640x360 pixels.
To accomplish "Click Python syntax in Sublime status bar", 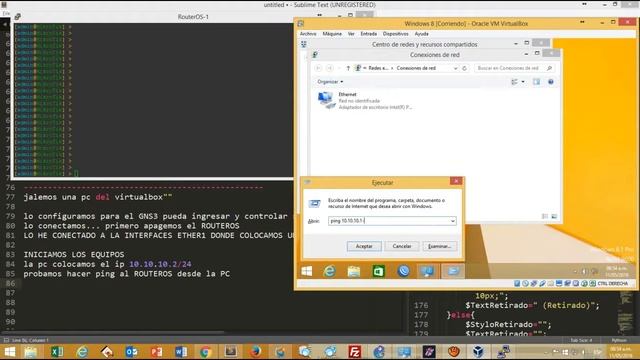I will tap(619, 340).
